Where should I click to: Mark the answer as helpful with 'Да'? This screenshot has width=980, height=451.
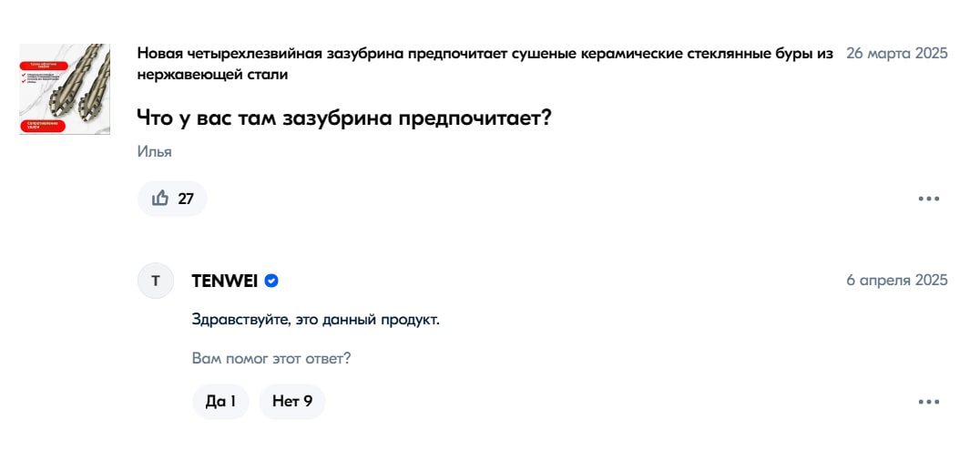tap(220, 401)
